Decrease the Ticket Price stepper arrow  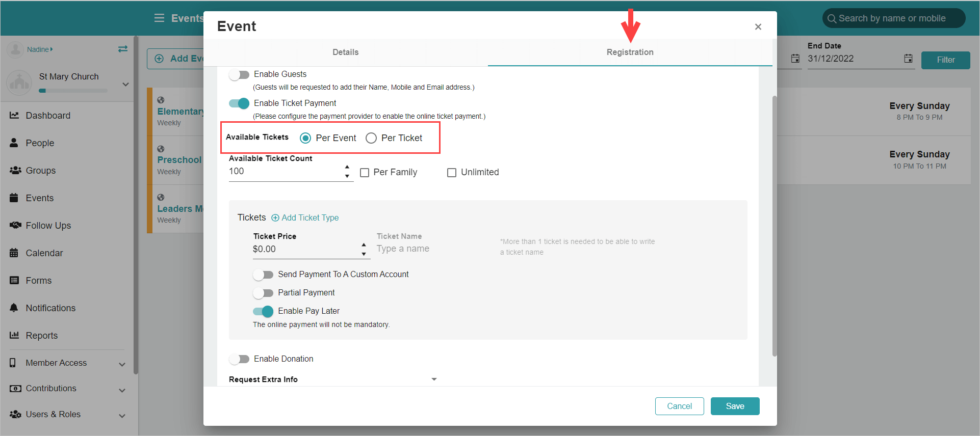(364, 254)
